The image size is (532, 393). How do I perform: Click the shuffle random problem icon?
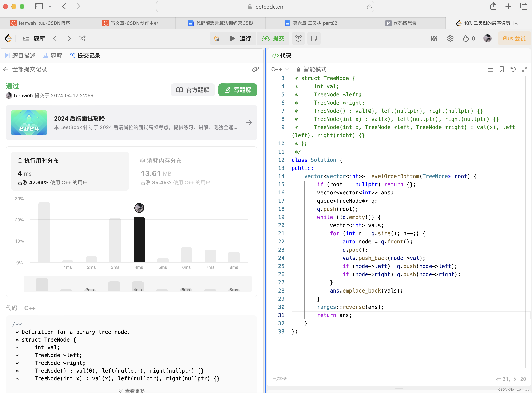(x=82, y=38)
